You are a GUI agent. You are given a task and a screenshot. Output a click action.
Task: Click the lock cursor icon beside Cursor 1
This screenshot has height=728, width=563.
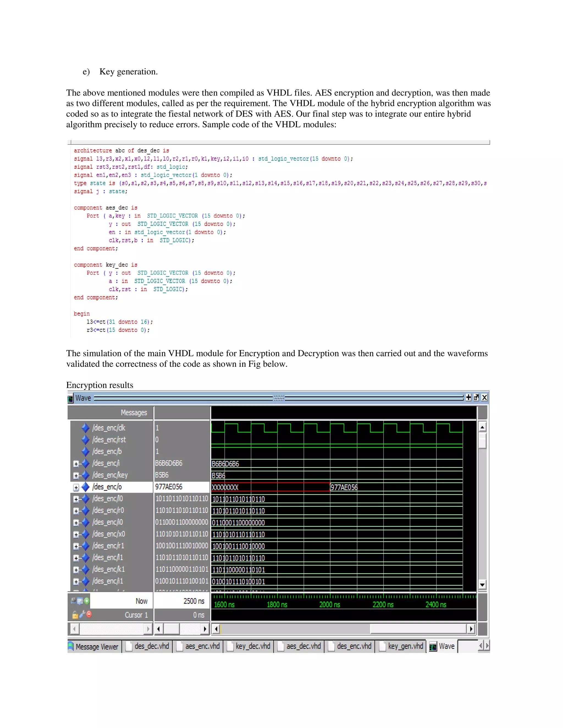tap(75, 615)
